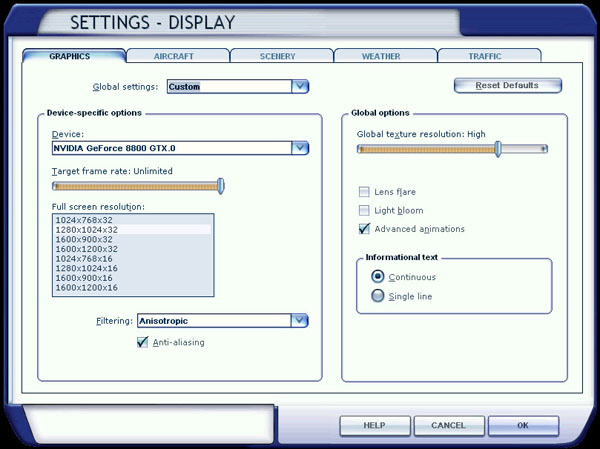Screen dimensions: 600x449
Task: Select resolution 1600x1200x32
Action: click(x=133, y=249)
